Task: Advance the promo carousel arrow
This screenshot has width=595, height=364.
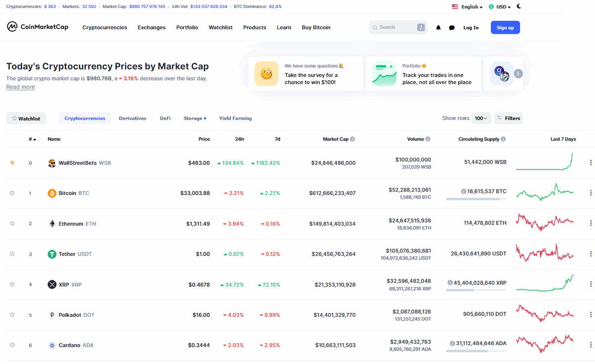Action: [518, 73]
